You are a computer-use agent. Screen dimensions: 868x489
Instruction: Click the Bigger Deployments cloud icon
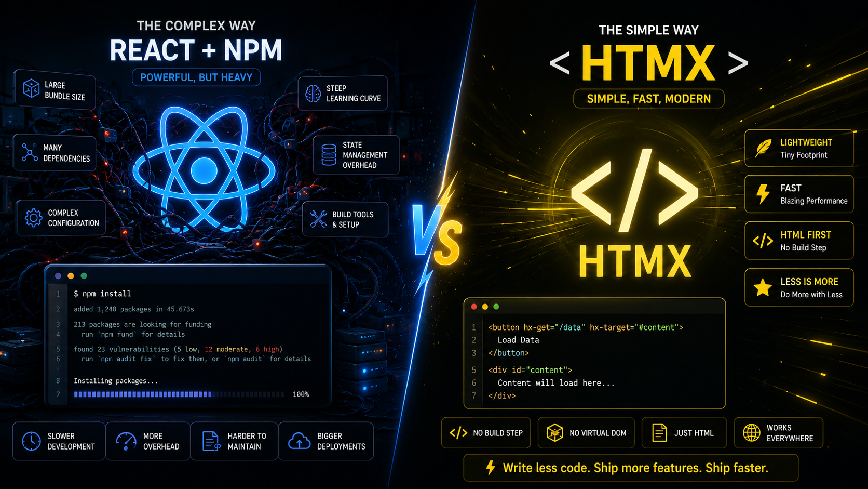300,441
